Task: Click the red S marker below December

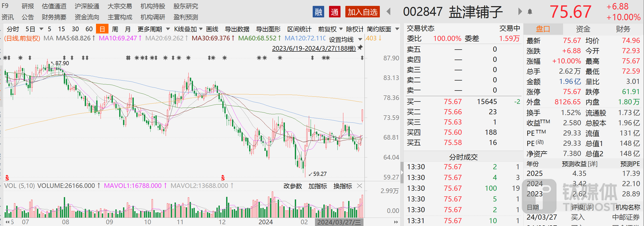Action: [223, 178]
